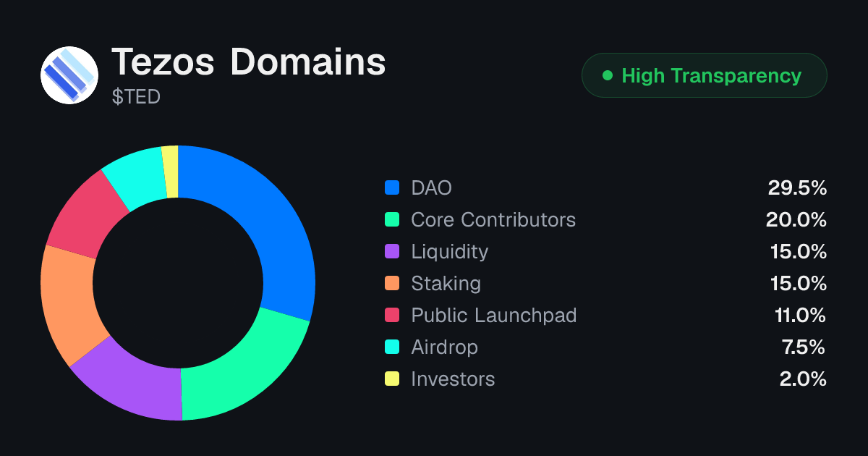Click the 15.0% value beside Staking
Screen dimensions: 868x456
point(798,284)
